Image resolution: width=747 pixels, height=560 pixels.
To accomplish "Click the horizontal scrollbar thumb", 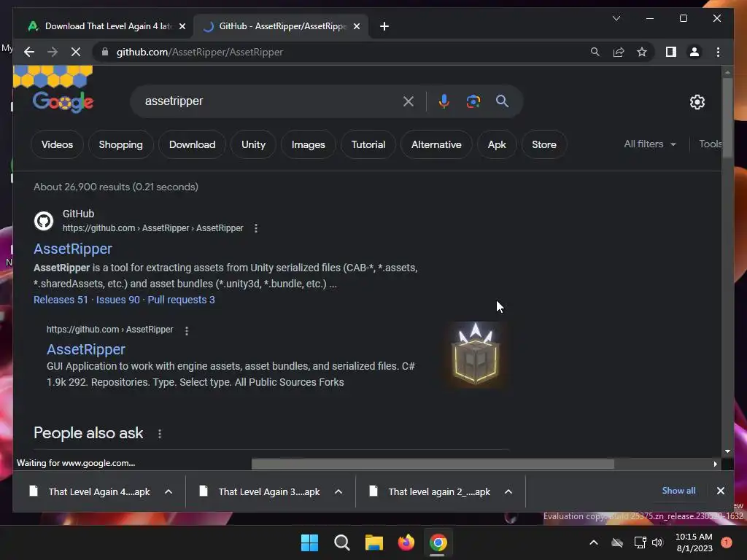I will point(433,464).
